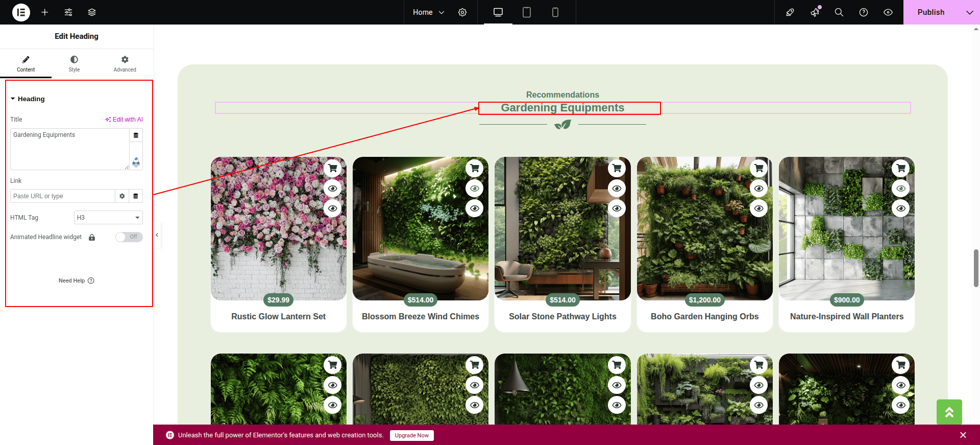Click lower eye icon on Blossom Breeze card
This screenshot has height=445, width=980.
pos(475,208)
